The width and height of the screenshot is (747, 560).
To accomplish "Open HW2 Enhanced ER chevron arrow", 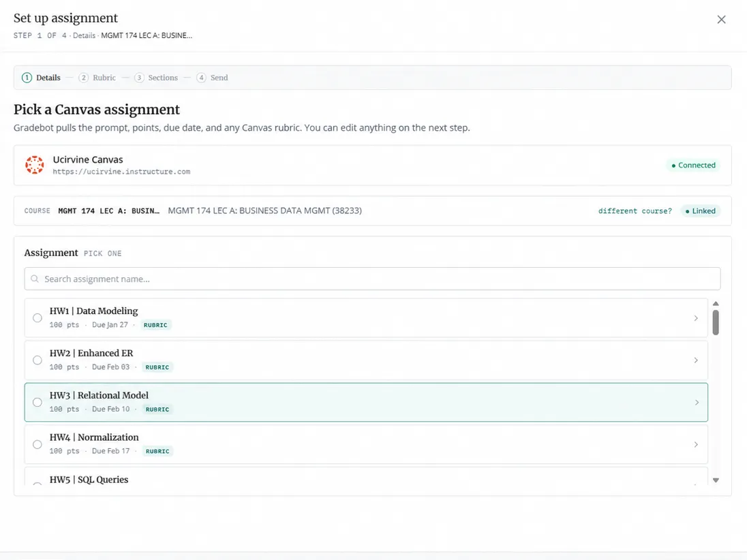I will [x=696, y=360].
